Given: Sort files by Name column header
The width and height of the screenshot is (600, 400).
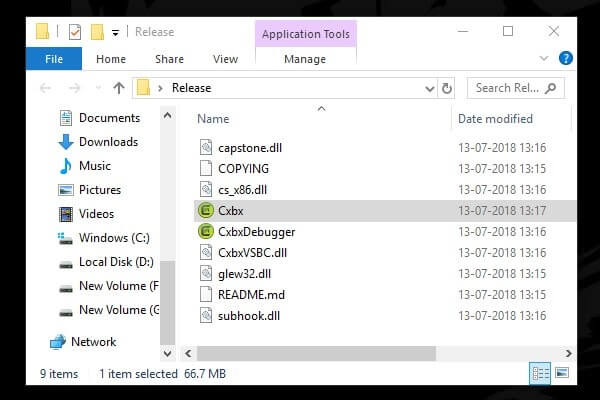Looking at the screenshot, I should [x=213, y=119].
